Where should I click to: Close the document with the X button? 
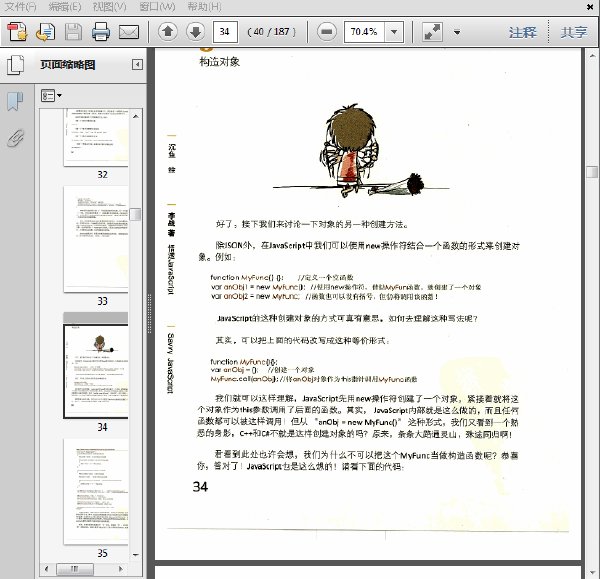pos(590,7)
